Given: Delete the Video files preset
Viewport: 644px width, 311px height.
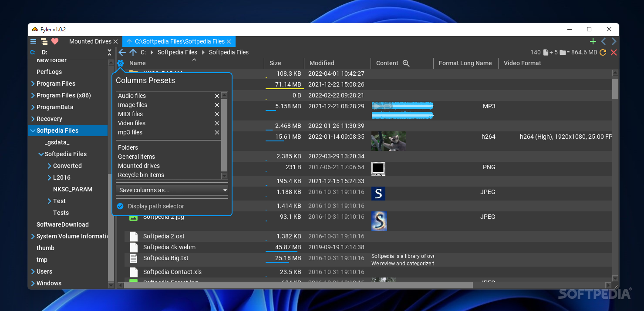Looking at the screenshot, I should [217, 123].
